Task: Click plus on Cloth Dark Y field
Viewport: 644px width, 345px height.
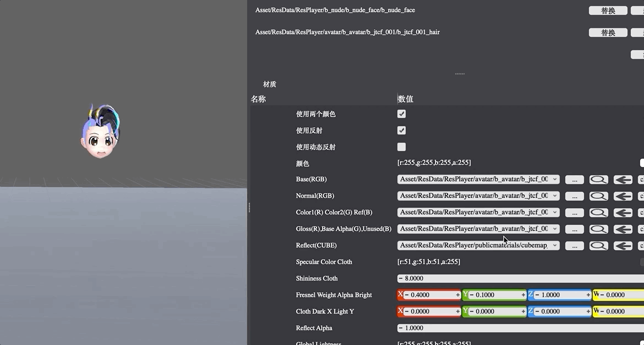Action: (x=523, y=311)
